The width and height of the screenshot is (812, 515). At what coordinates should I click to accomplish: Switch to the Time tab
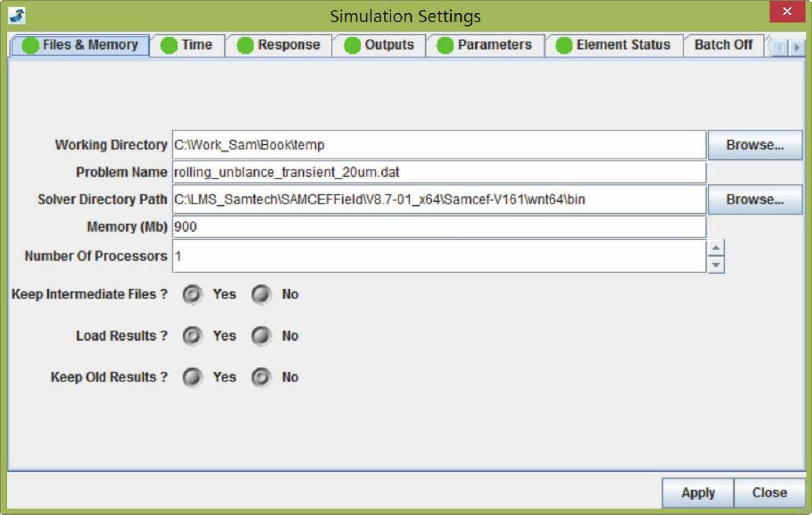187,45
